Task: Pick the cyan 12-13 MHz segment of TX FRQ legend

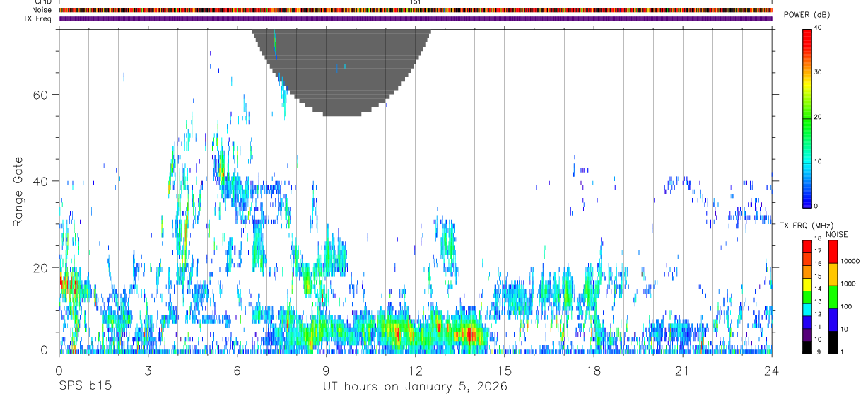Action: 807,309
